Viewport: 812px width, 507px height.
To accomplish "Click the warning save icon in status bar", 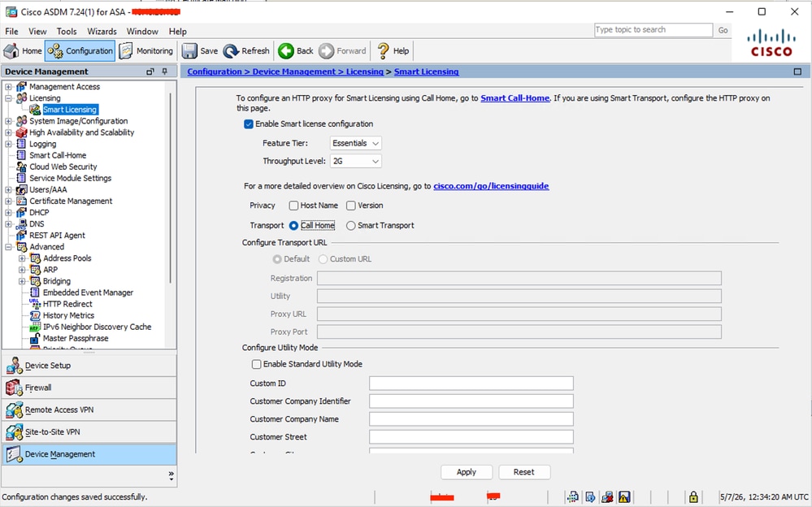I will (x=624, y=497).
